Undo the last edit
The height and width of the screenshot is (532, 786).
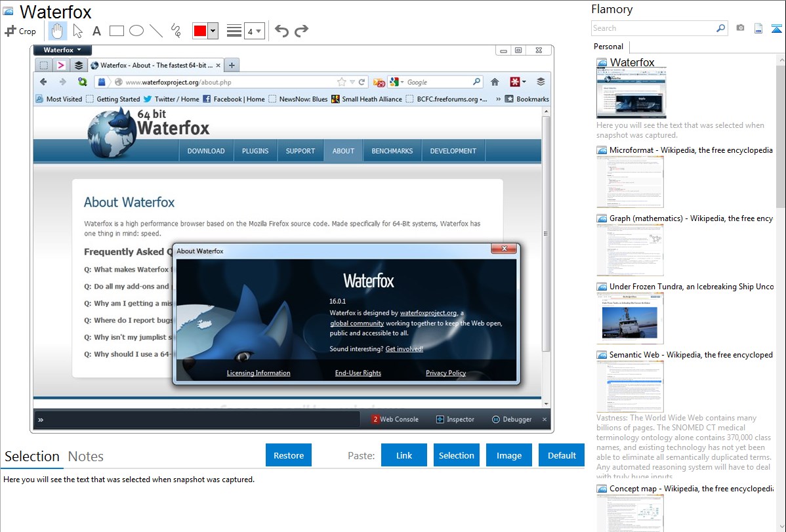click(x=281, y=31)
